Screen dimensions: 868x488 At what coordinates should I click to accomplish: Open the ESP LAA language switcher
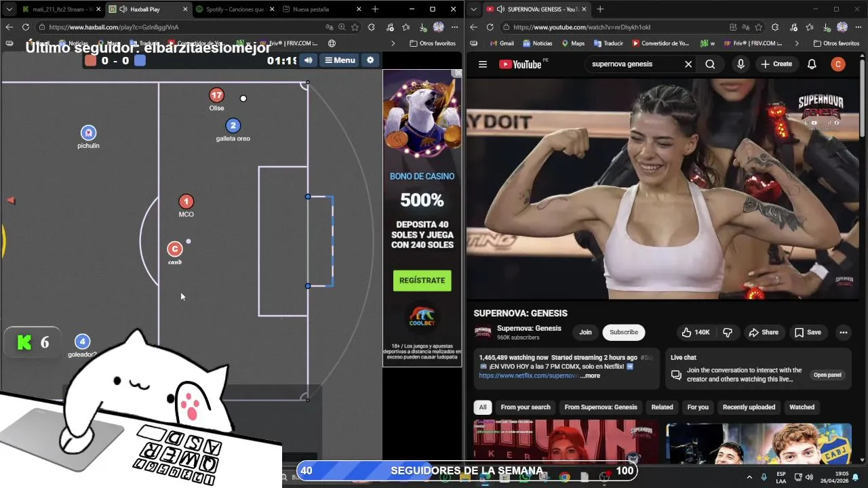(x=781, y=477)
